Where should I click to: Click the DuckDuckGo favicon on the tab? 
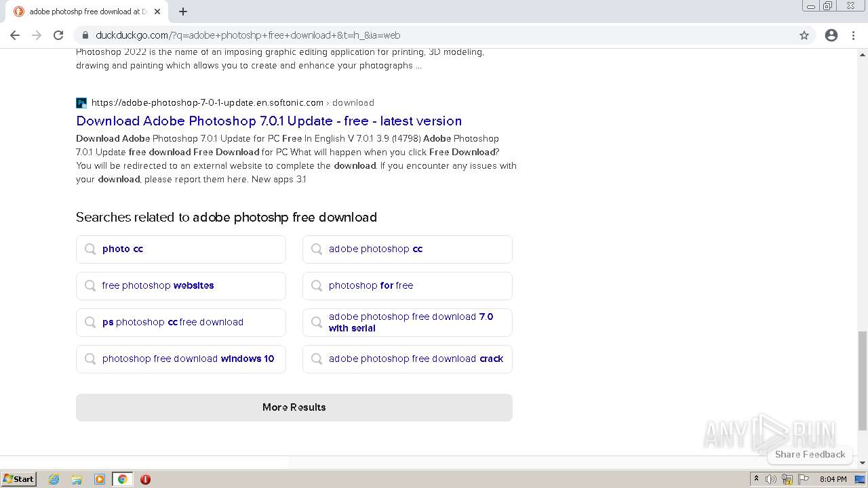pyautogui.click(x=19, y=12)
